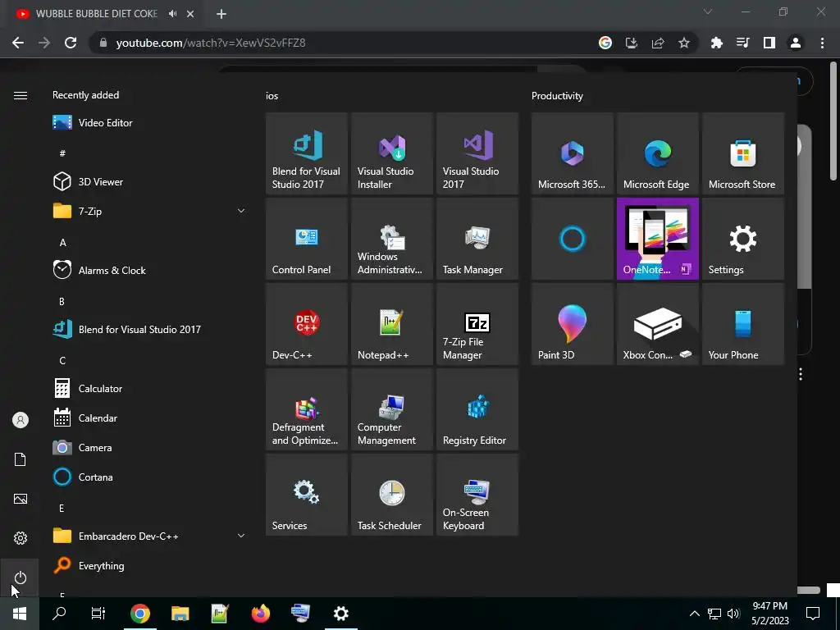Open the Xbox Console Companion tile
840x630 pixels.
tap(657, 324)
